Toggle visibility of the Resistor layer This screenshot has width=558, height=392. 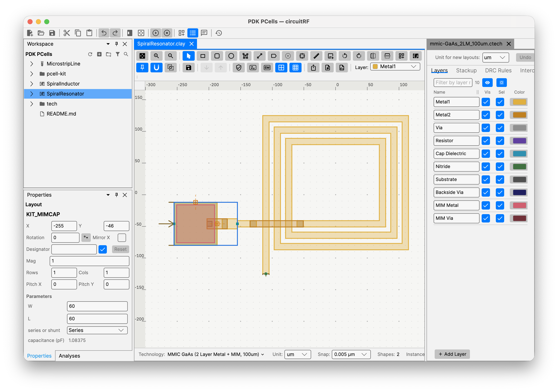(486, 141)
